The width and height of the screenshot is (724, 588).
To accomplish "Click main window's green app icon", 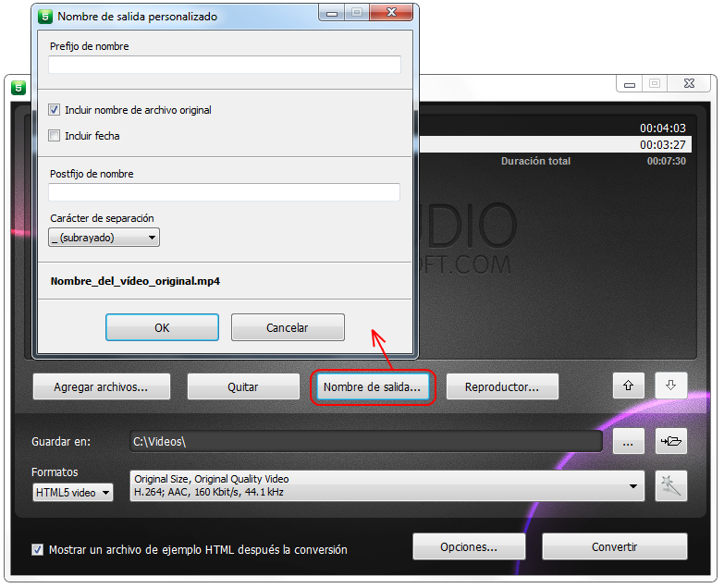I will [18, 88].
